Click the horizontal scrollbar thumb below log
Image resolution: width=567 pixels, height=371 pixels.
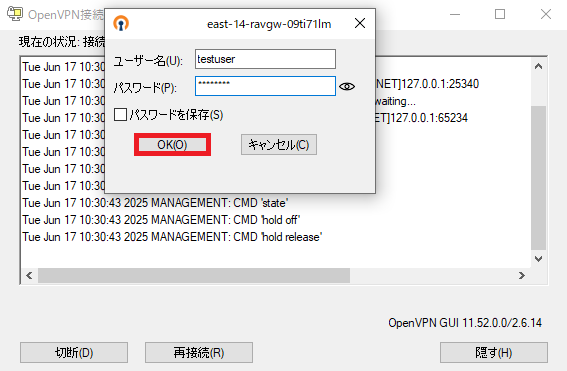point(194,276)
